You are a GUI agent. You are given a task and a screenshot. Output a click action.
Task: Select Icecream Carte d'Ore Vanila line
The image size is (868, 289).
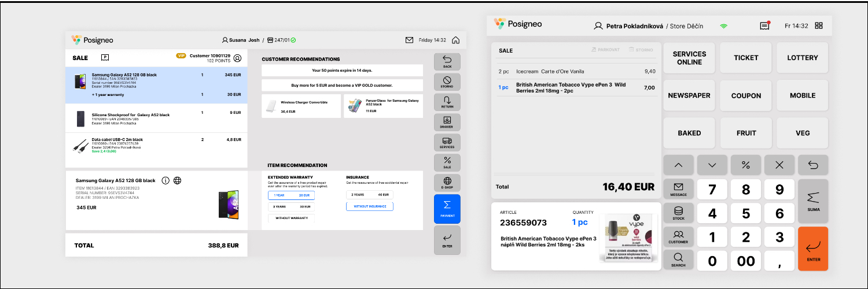pyautogui.click(x=577, y=72)
